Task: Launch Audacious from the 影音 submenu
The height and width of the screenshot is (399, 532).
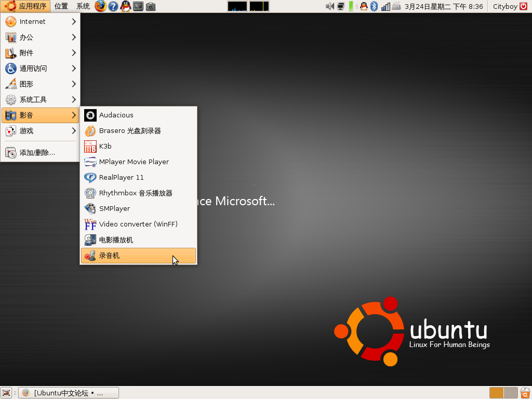Action: click(x=138, y=115)
